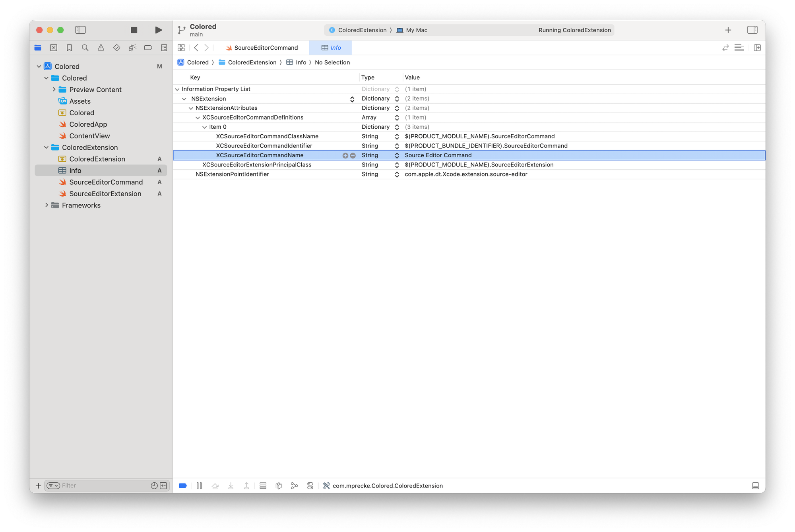Open the Bookmark navigator
Image resolution: width=795 pixels, height=532 pixels.
point(69,48)
